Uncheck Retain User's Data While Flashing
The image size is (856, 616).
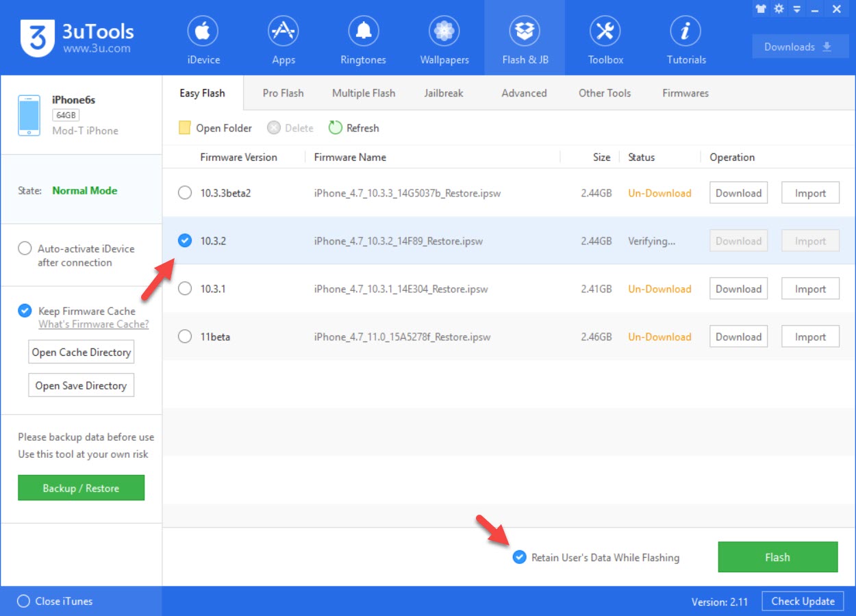click(x=520, y=557)
